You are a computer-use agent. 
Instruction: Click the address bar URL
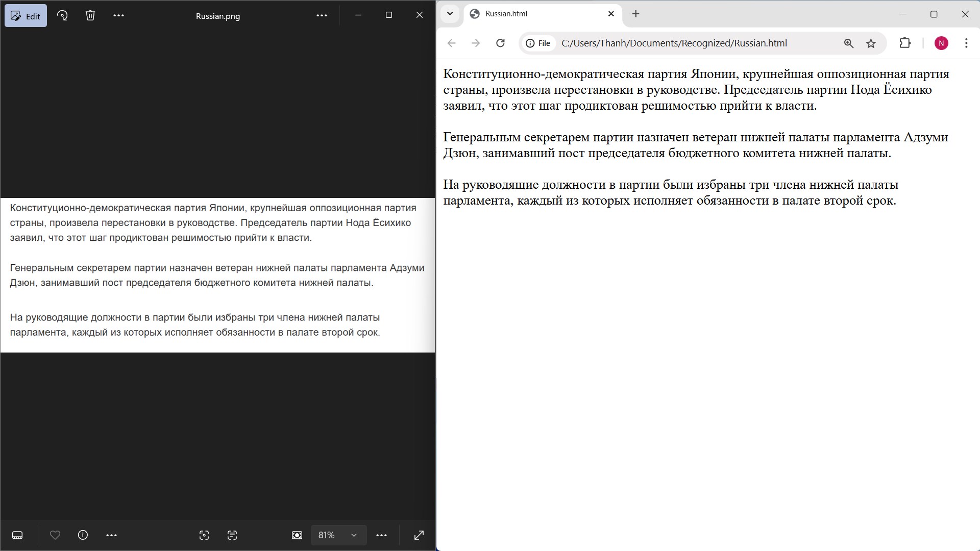pos(674,43)
